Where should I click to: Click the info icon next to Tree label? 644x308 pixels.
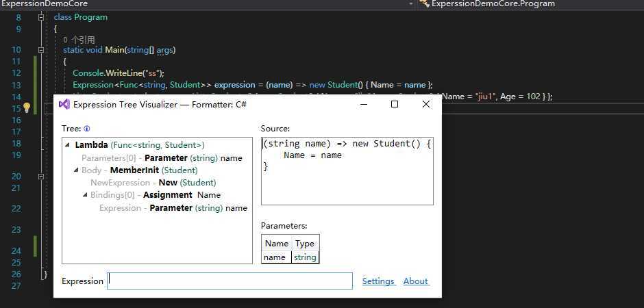87,129
